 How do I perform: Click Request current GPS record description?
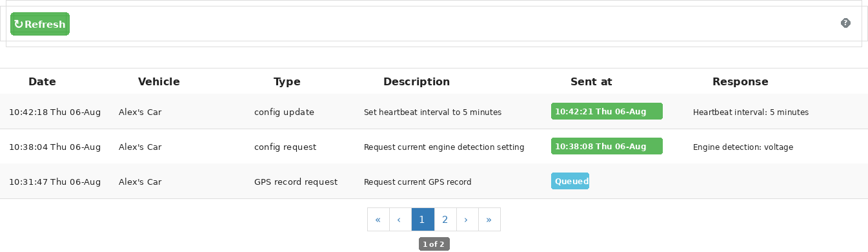418,182
